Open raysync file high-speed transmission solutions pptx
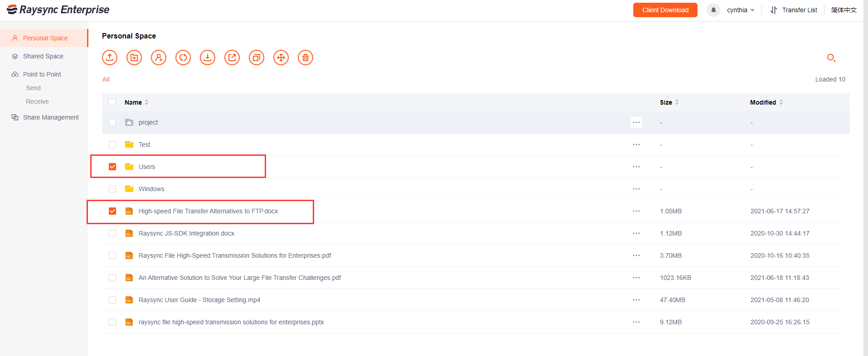868x356 pixels. pyautogui.click(x=231, y=322)
